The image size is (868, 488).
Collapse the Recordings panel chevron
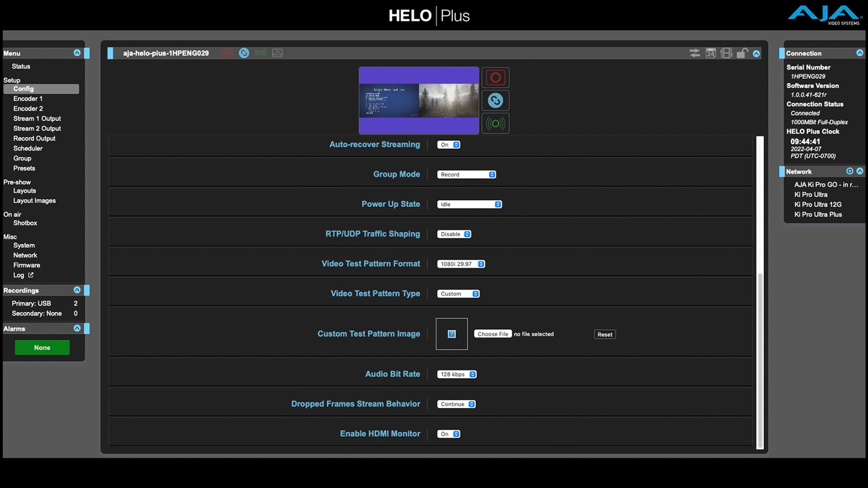click(77, 290)
